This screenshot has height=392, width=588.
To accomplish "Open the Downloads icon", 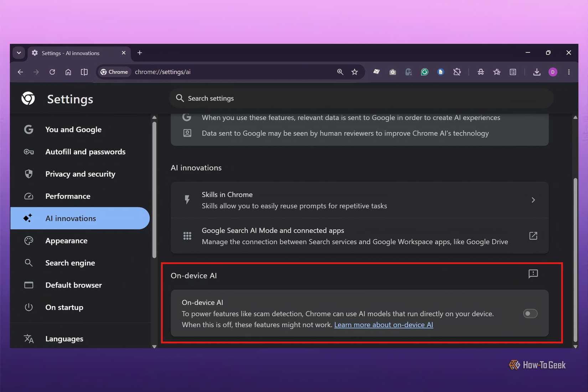I will point(537,72).
